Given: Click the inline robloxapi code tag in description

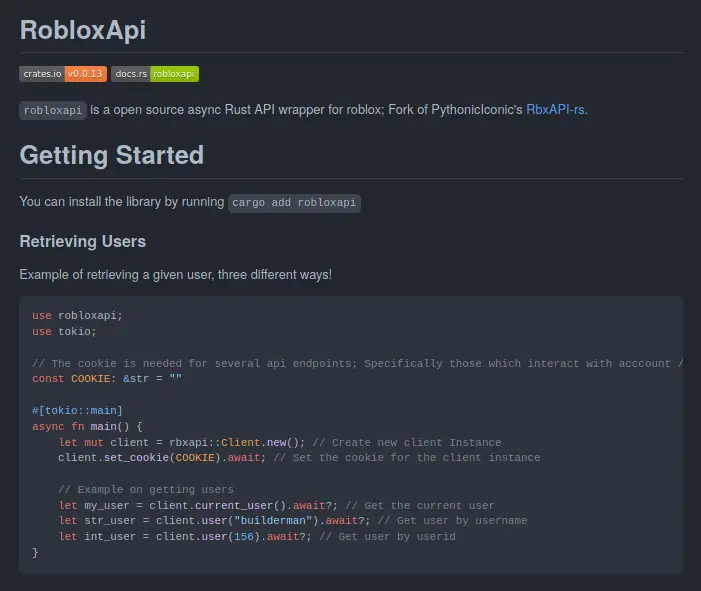Looking at the screenshot, I should (53, 110).
